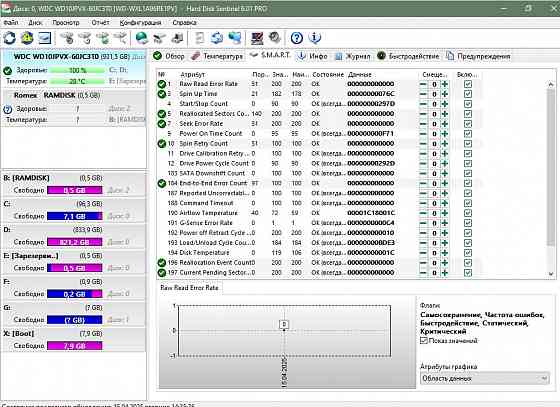Increase offset with plus for Disk Temperature

click(x=445, y=253)
